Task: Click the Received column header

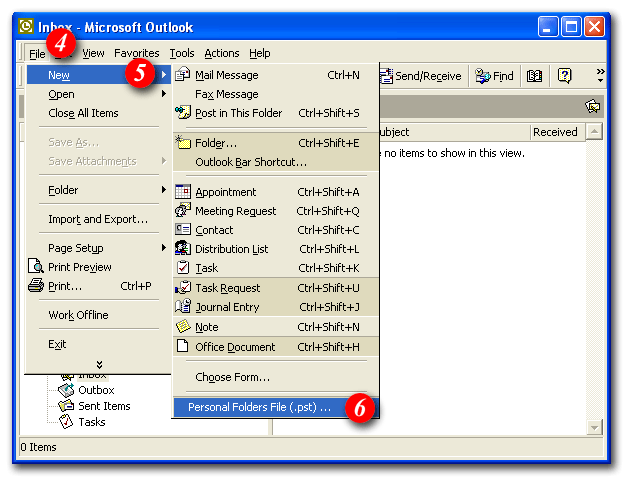Action: pyautogui.click(x=554, y=132)
